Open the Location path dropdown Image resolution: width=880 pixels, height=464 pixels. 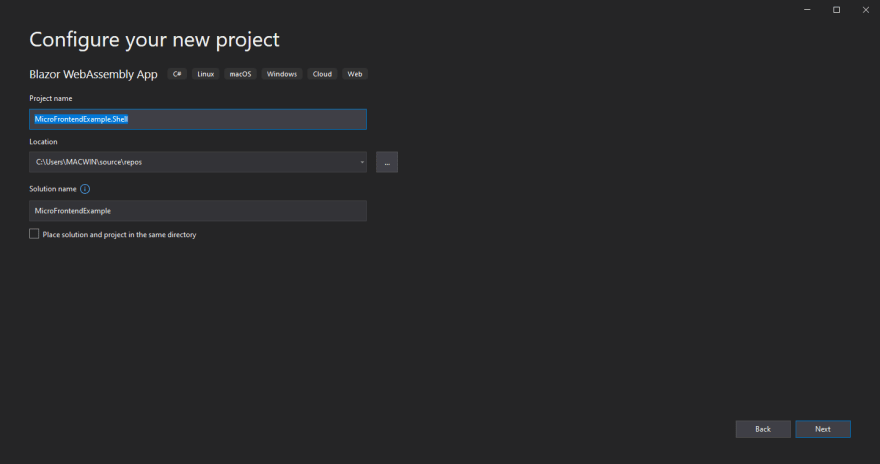pyautogui.click(x=362, y=162)
